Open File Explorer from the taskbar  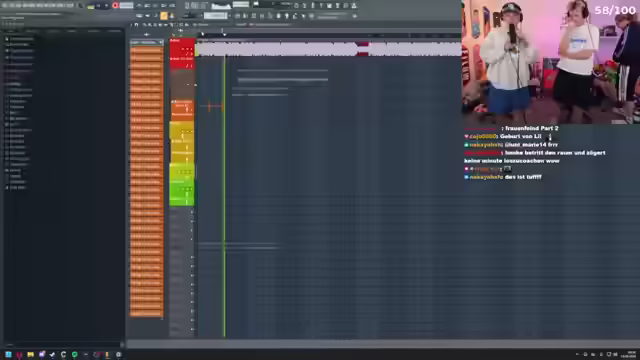pos(30,355)
